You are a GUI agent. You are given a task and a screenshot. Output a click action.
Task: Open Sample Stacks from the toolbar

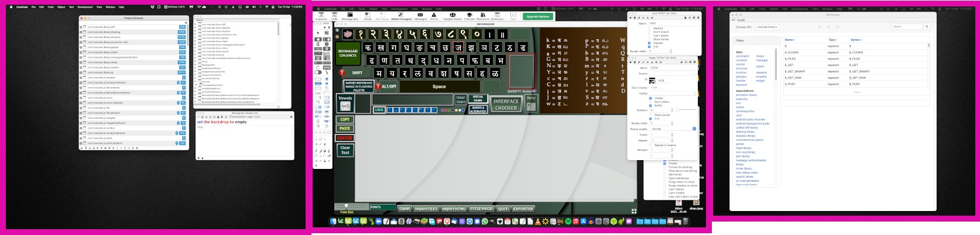tap(453, 16)
